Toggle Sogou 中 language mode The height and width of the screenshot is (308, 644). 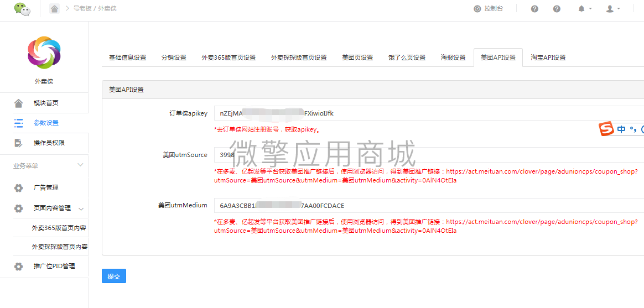[621, 129]
